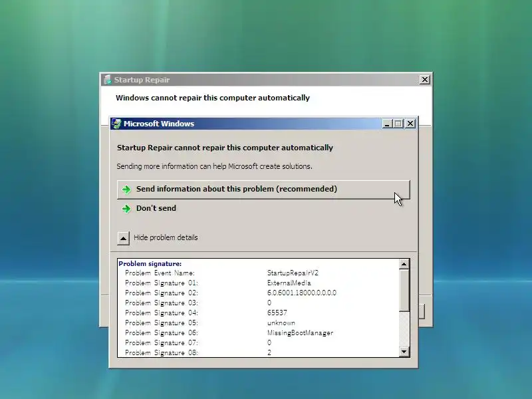Image resolution: width=532 pixels, height=399 pixels.
Task: Click green arrow beside Don't send
Action: (x=126, y=209)
